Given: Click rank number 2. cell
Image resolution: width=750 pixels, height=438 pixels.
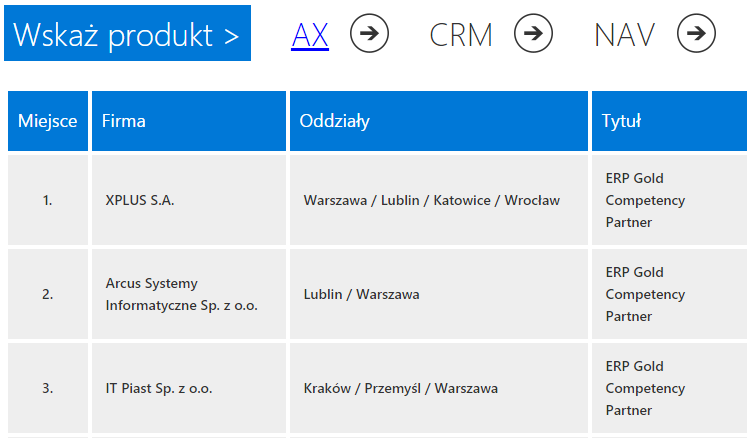Looking at the screenshot, I should click(48, 294).
